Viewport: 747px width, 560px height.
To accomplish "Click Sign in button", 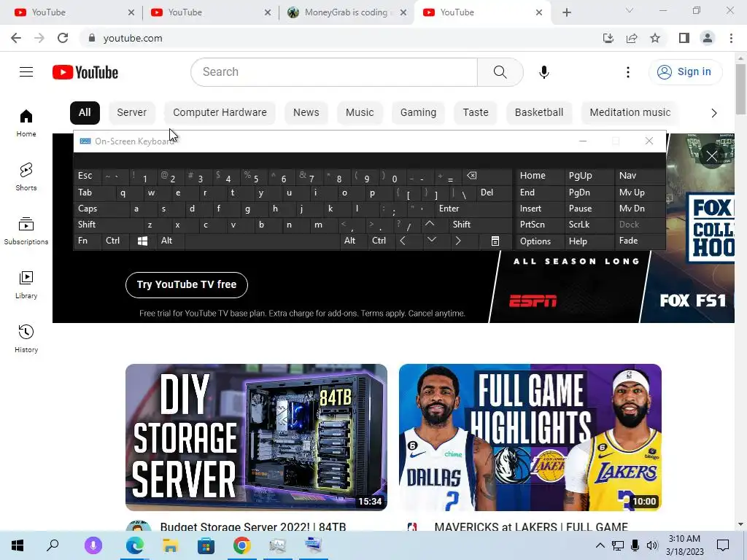I will pos(685,72).
